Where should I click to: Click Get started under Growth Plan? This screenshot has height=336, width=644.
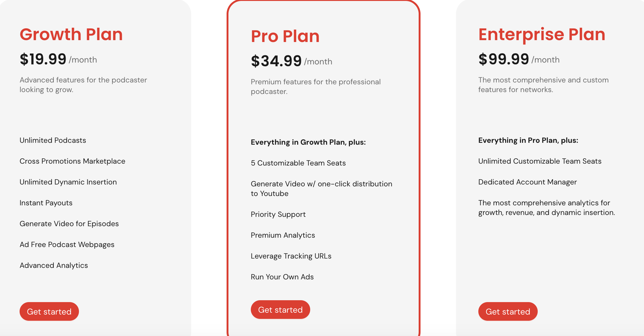(x=49, y=311)
